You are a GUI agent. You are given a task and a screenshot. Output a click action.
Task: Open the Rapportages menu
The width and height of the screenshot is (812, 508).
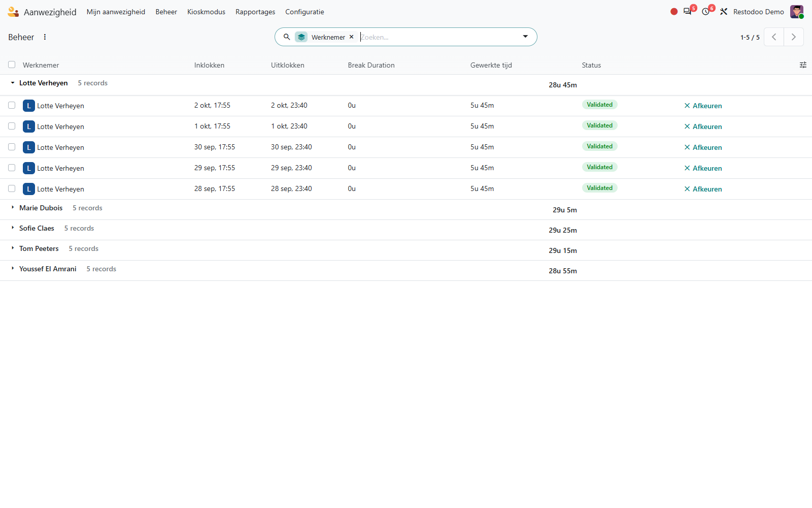[255, 12]
